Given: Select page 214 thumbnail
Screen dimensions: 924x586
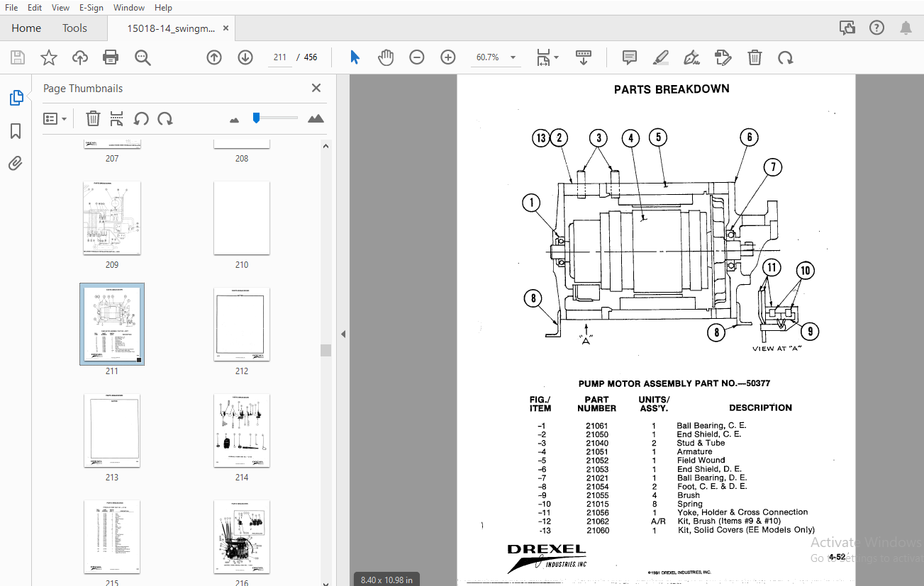Looking at the screenshot, I should [242, 431].
